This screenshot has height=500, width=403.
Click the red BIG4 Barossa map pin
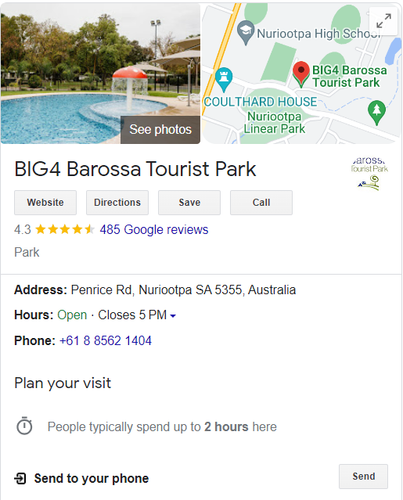pos(301,74)
